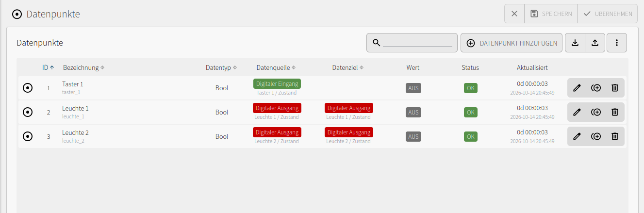644x213 pixels.
Task: Click AUS value badge for Taster 1
Action: [x=413, y=88]
